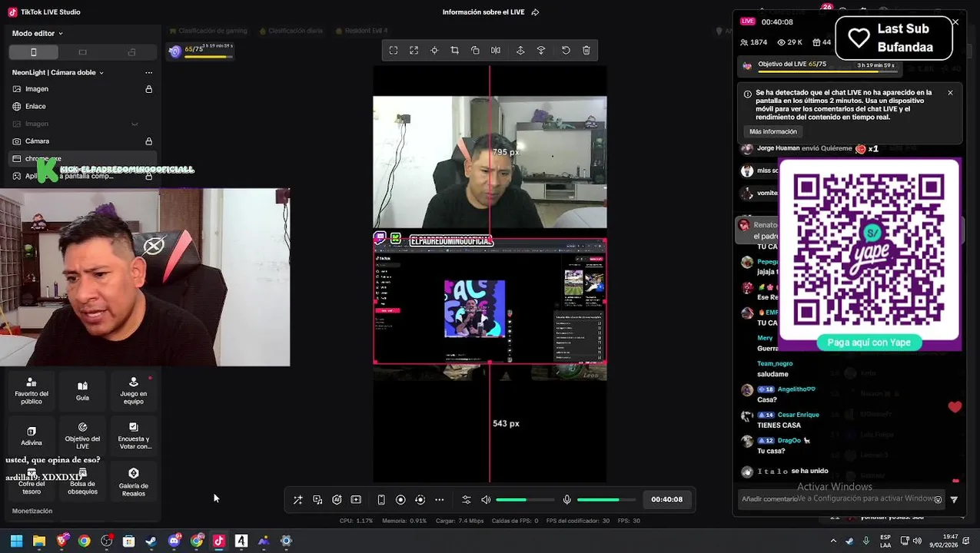Select the Crop tool
The width and height of the screenshot is (980, 553).
(x=454, y=50)
